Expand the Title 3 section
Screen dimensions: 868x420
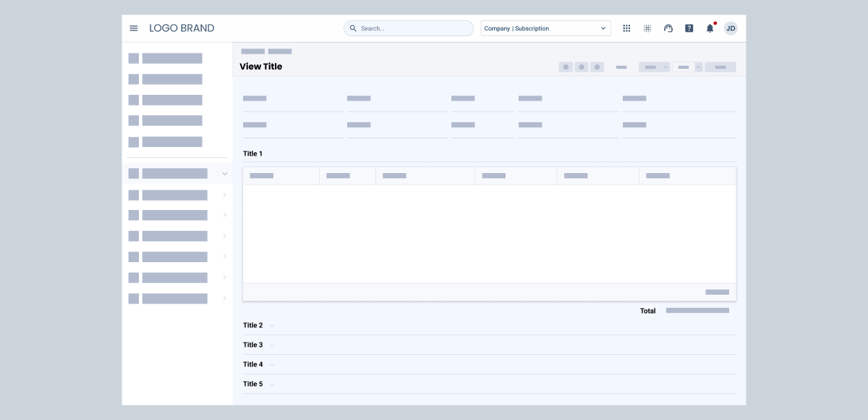pyautogui.click(x=272, y=345)
